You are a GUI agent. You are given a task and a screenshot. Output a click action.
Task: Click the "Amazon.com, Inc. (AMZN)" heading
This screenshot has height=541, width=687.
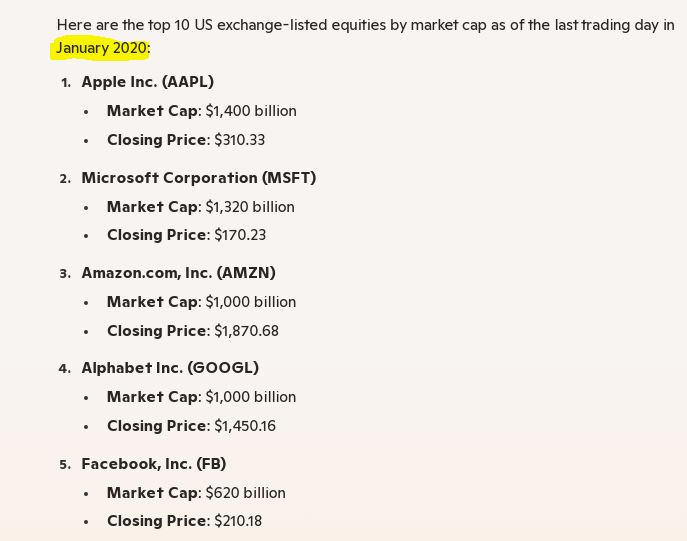point(178,273)
